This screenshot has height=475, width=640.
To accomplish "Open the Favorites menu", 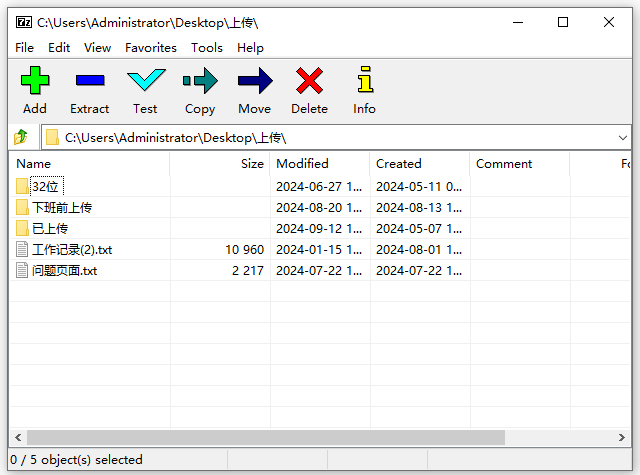I will click(151, 48).
